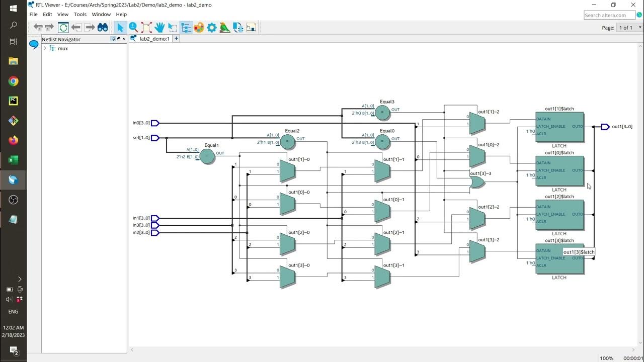Screen dimensions: 644x362
Task: Go forward to next page arrow
Action: pyautogui.click(x=49, y=27)
